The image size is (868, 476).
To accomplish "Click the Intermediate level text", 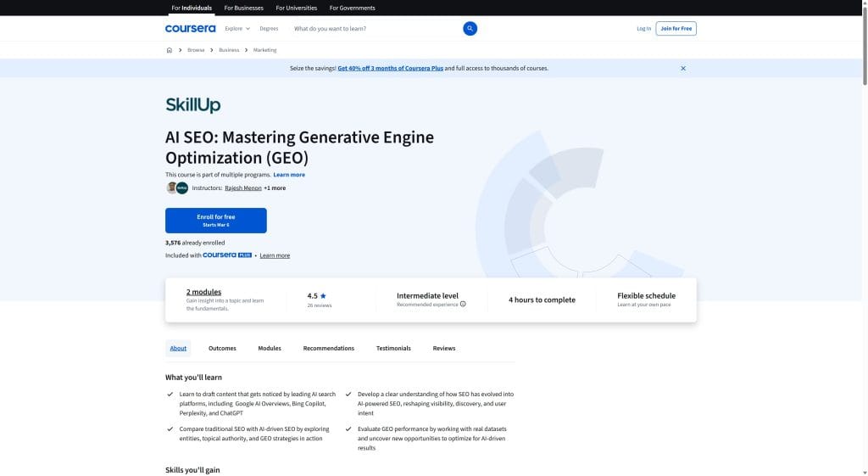I will click(427, 295).
